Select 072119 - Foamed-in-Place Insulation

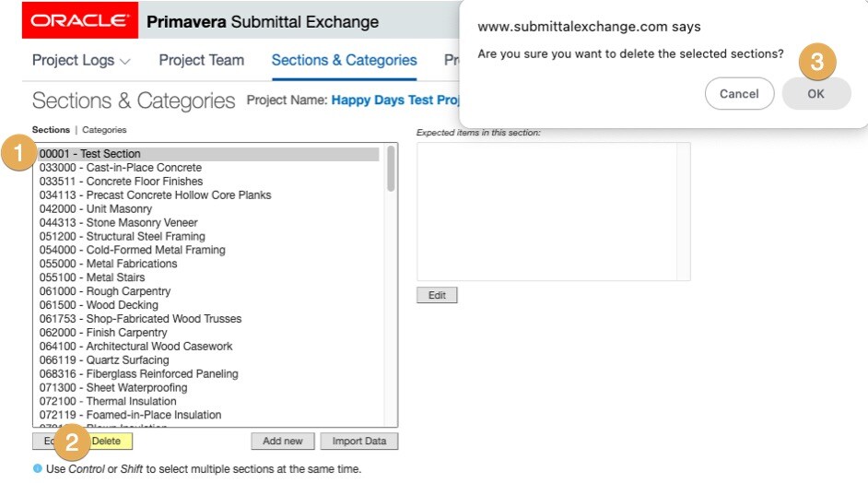[208, 415]
